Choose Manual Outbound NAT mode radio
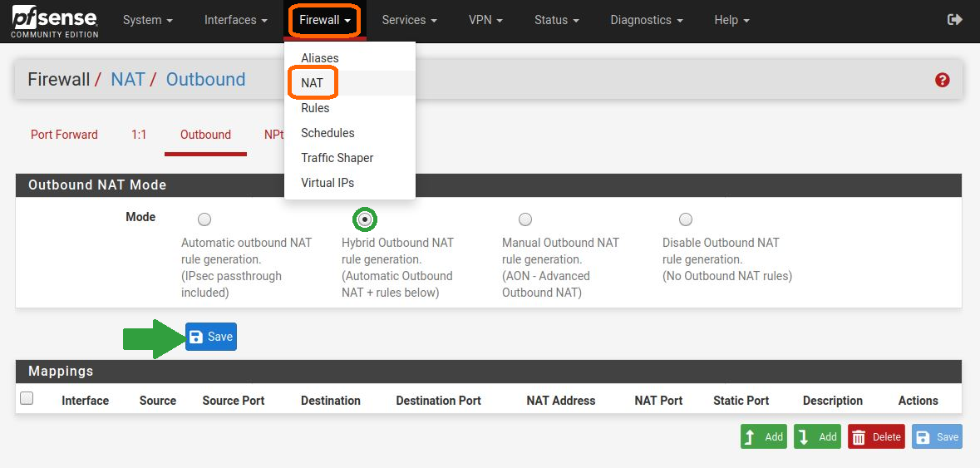 point(525,219)
